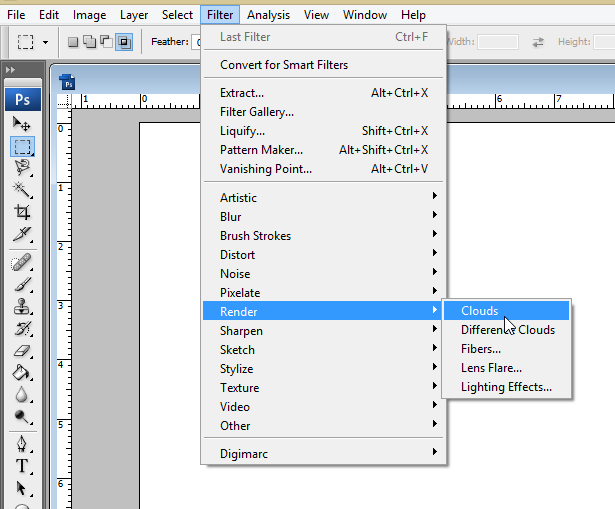
Task: Pick the Clone Stamp tool
Action: pos(21,306)
